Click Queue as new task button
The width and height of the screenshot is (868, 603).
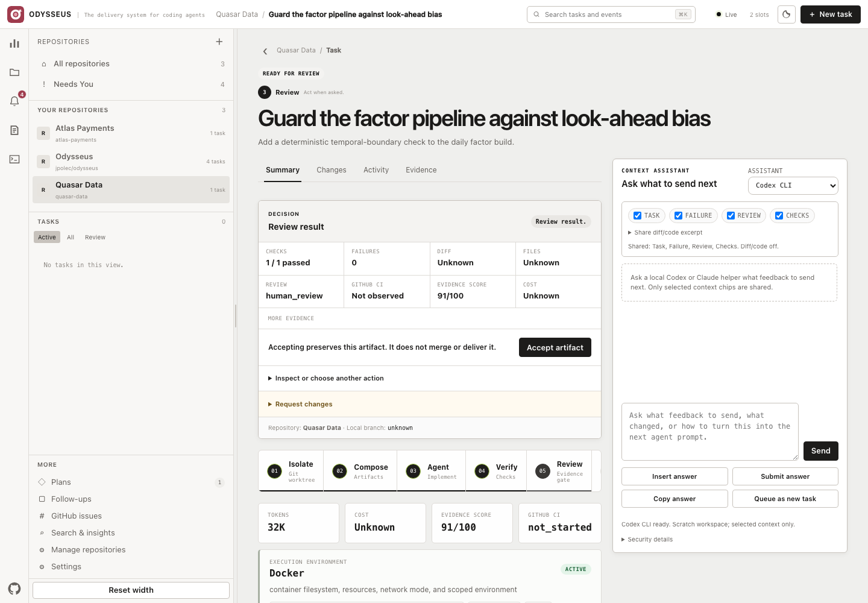[x=785, y=499]
